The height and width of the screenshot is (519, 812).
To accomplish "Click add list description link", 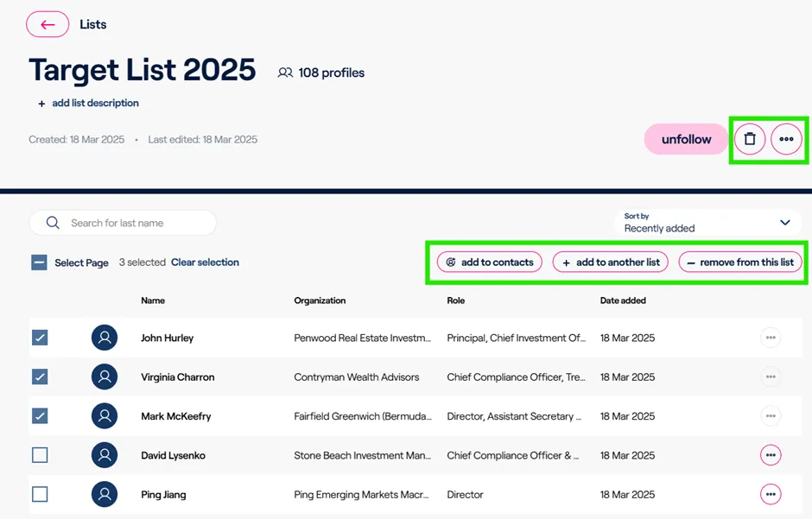I will 89,103.
